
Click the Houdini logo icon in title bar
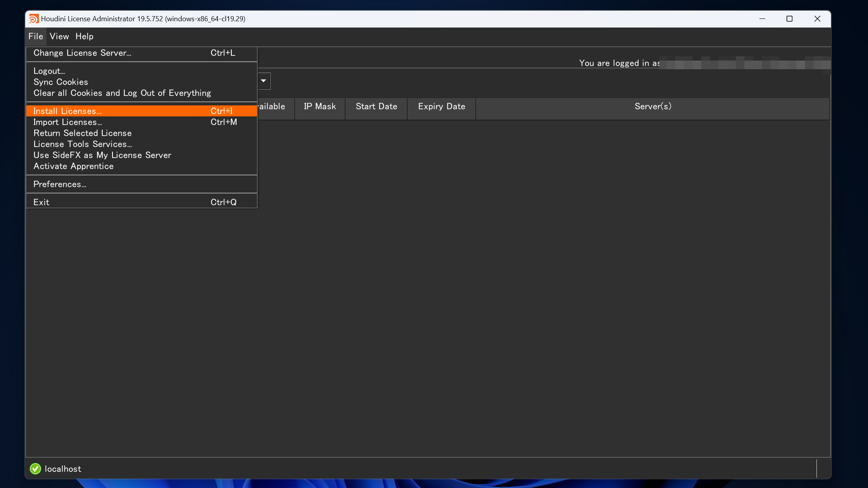(x=34, y=19)
